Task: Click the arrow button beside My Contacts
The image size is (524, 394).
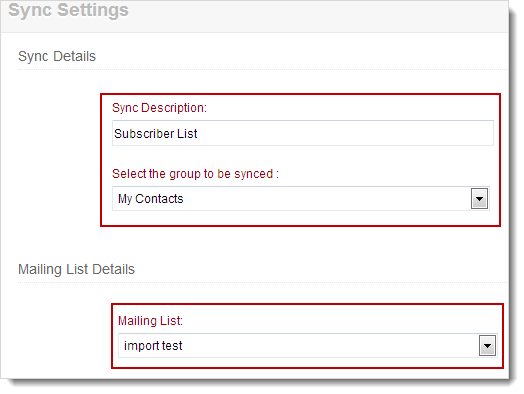Action: (479, 199)
